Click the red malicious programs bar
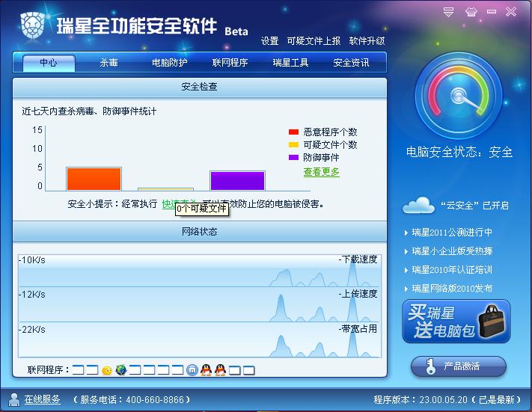The image size is (532, 412). point(94,179)
